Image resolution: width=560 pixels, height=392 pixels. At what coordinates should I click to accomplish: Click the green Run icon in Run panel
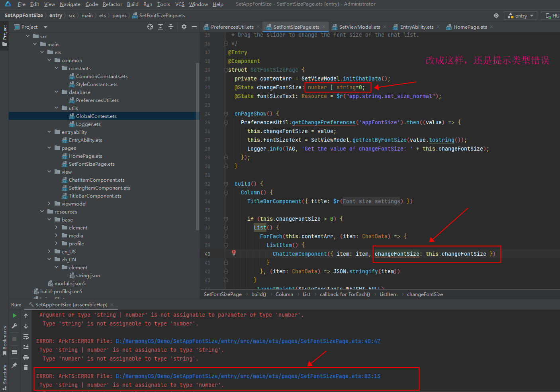(x=15, y=316)
